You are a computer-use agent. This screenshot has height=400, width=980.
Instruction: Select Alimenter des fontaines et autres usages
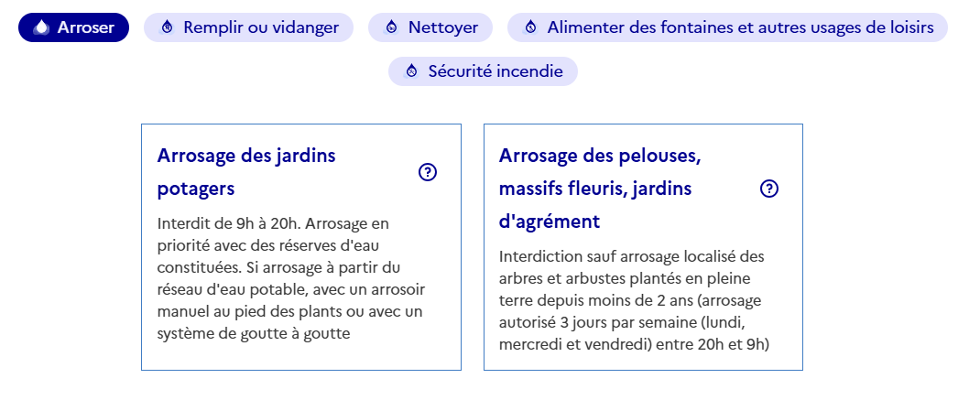(727, 27)
